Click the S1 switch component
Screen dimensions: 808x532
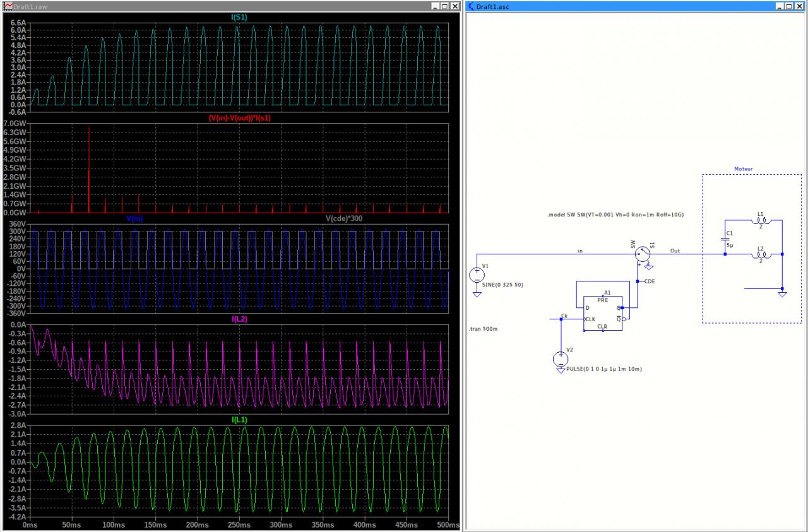tap(643, 254)
